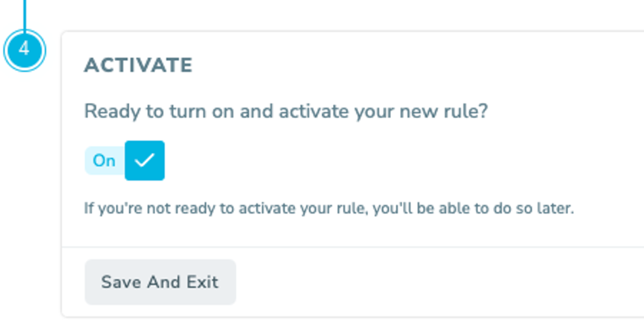Select the numbered step 4 marker
Image resolution: width=644 pixels, height=325 pixels.
[x=25, y=50]
